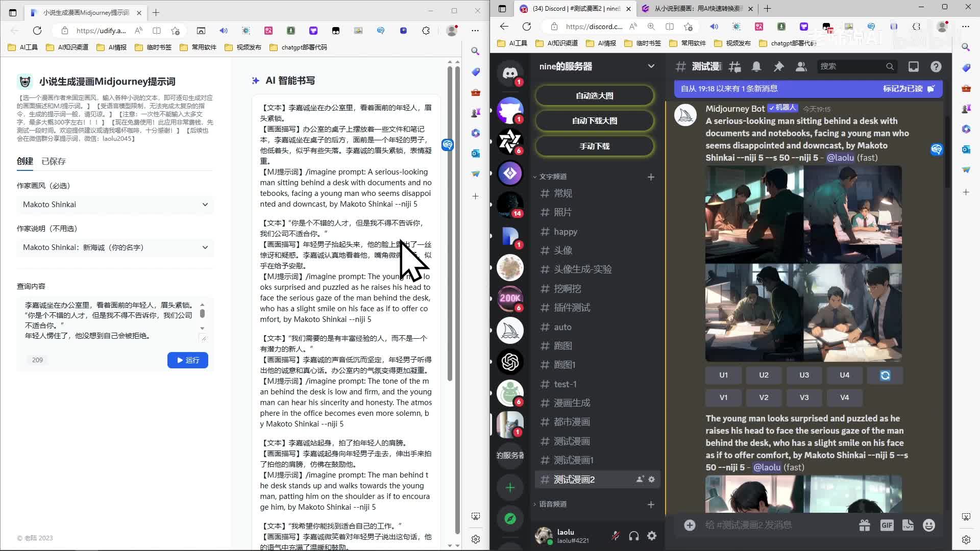The image size is (980, 551).
Task: Click the Discord message input field
Action: (x=766, y=525)
